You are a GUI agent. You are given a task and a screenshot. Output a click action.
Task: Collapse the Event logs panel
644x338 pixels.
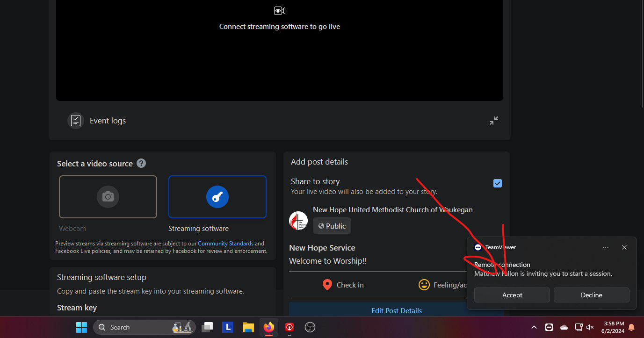[x=493, y=120]
